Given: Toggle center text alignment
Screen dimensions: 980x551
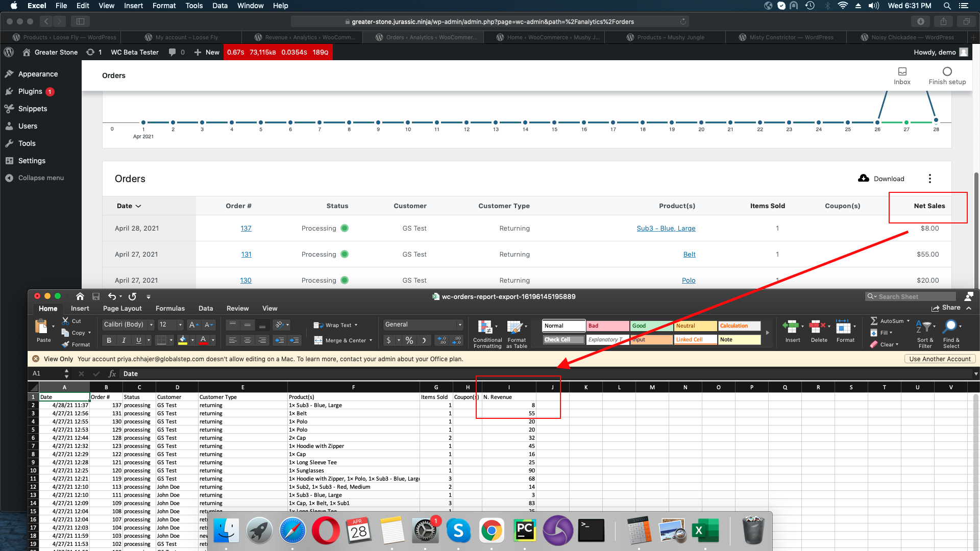Looking at the screenshot, I should (248, 340).
